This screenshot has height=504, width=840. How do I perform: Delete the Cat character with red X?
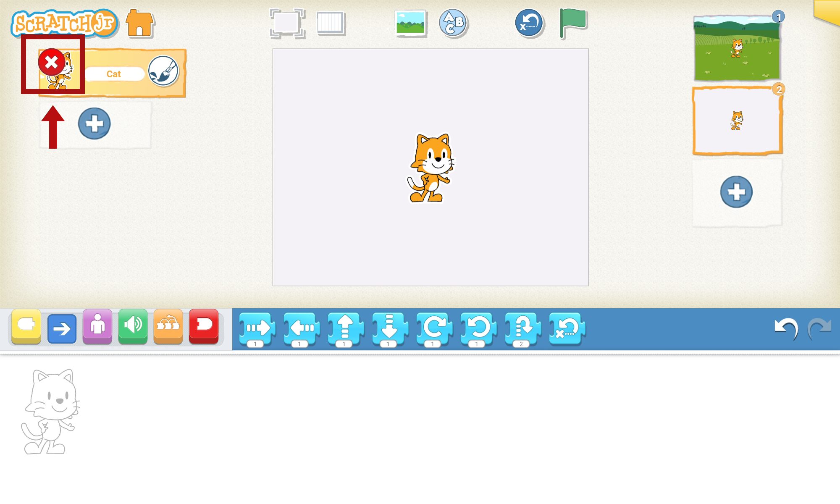point(51,62)
